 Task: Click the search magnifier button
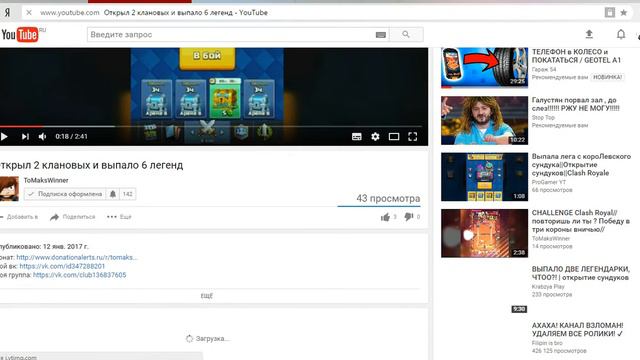406,35
